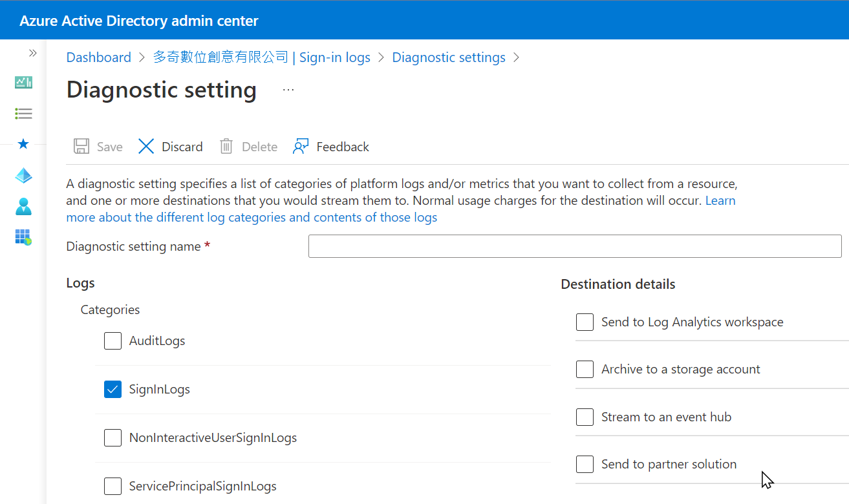This screenshot has height=504, width=849.
Task: Open Azure Active Directory diamond icon
Action: coord(23,176)
